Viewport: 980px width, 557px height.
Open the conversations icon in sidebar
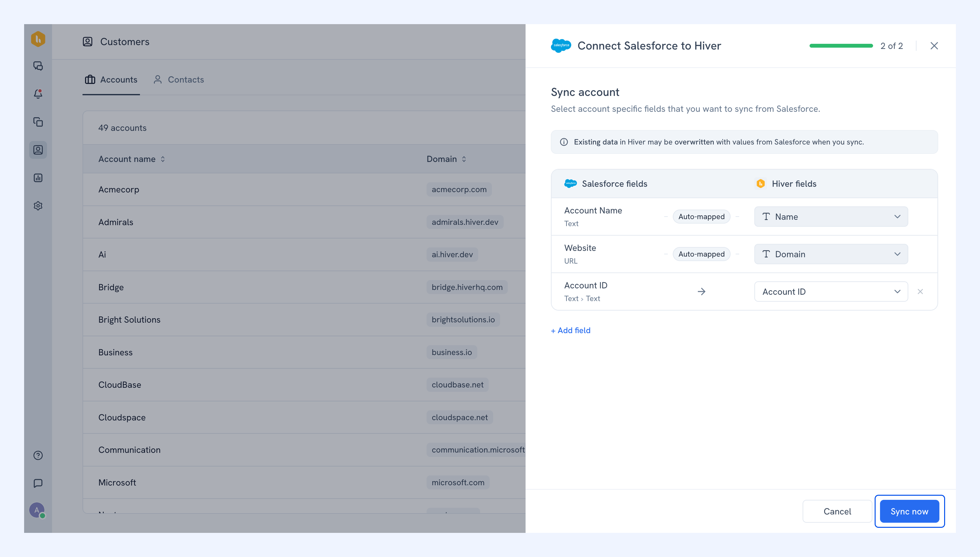click(38, 66)
